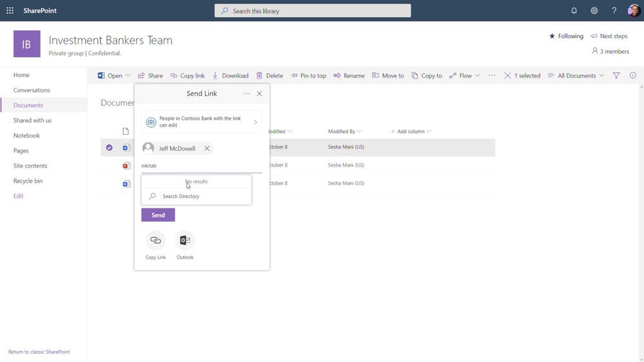Click the Investment Bankers Team title

pyautogui.click(x=110, y=40)
